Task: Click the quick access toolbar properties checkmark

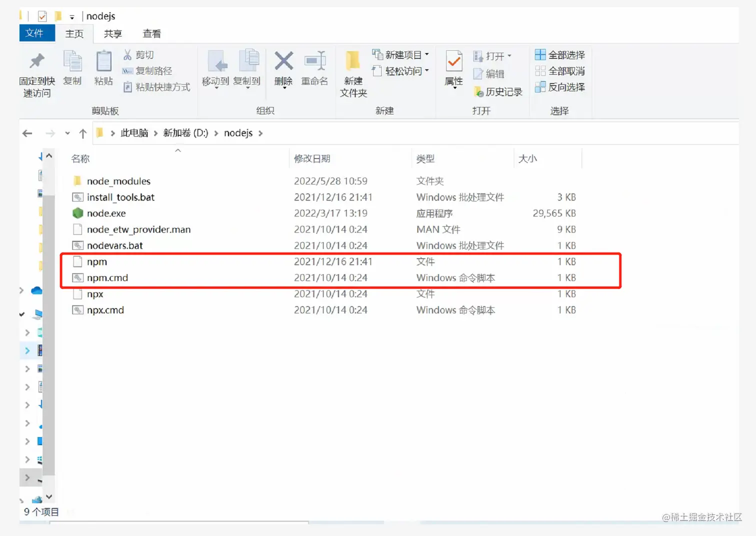Action: pos(42,16)
